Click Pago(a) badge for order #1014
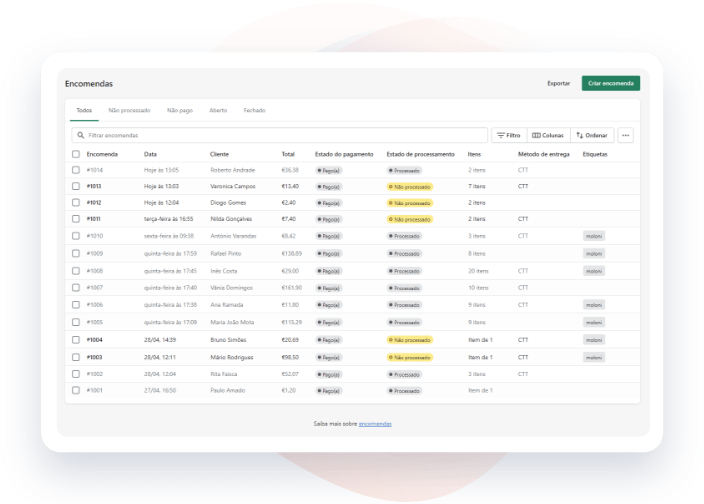Image resolution: width=704 pixels, height=504 pixels. [329, 171]
